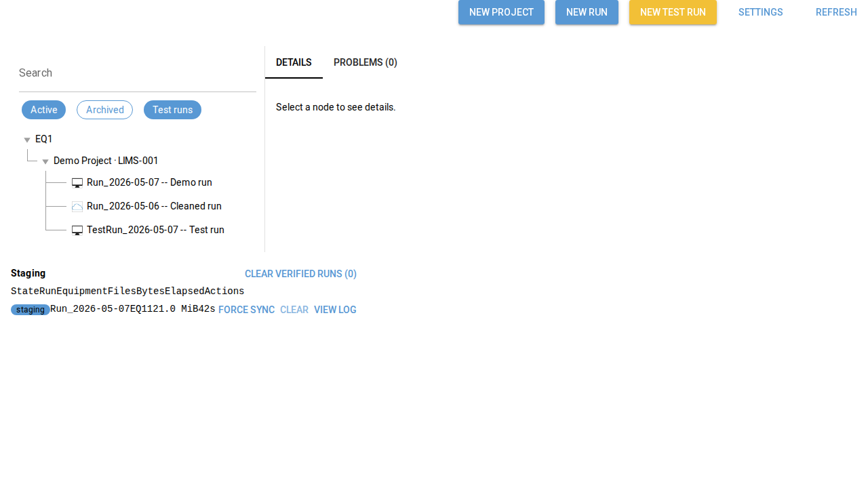The image size is (868, 488).
Task: Collapse the Demo Project LIMS-001 node
Action: pos(45,161)
